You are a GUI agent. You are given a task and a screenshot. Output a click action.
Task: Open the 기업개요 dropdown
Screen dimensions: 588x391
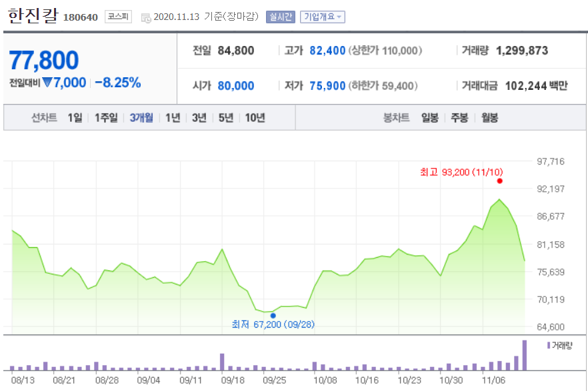click(x=323, y=17)
